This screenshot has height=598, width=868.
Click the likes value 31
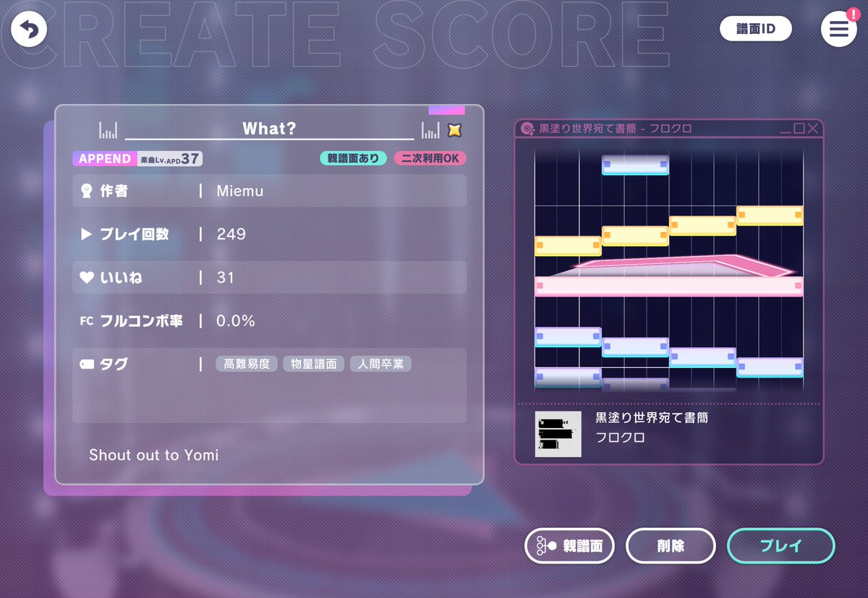click(x=226, y=278)
